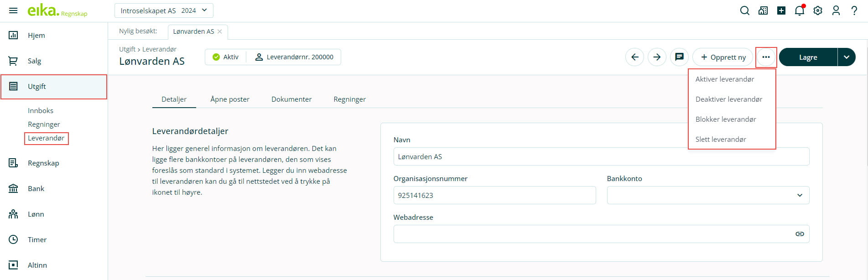Select Deaktiver leverandør from menu

point(728,99)
